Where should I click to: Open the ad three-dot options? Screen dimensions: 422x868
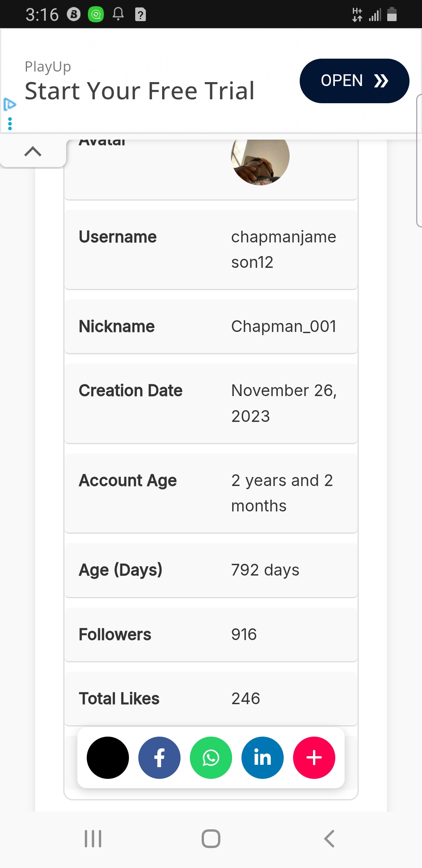10,124
